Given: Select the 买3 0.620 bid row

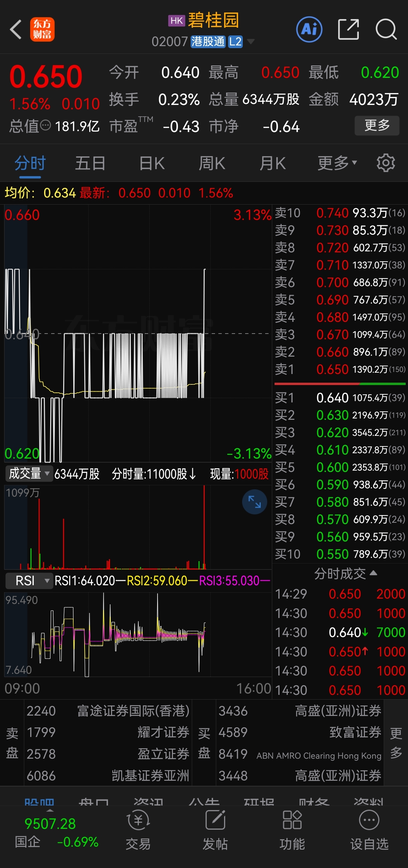Looking at the screenshot, I should pyautogui.click(x=340, y=432).
